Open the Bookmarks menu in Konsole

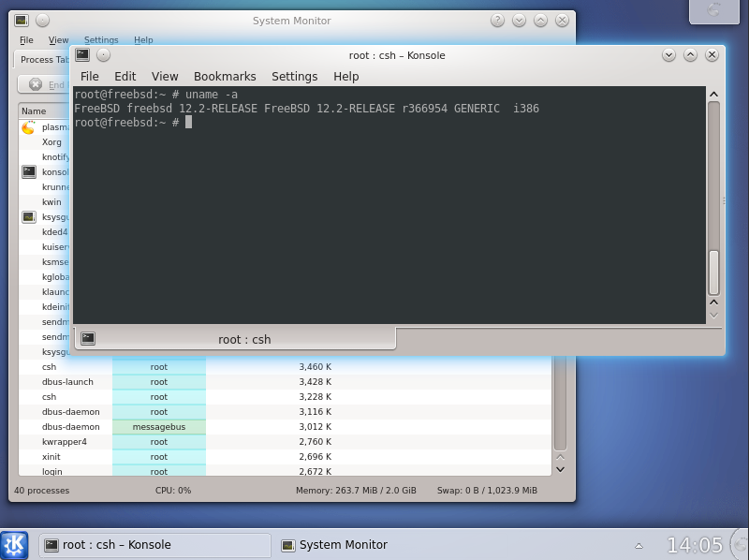pos(225,77)
